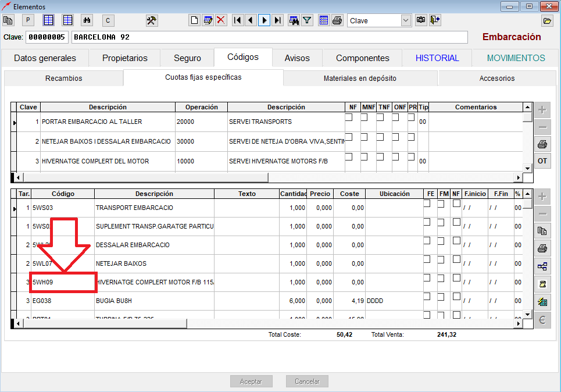561x392 pixels.
Task: Check the FE box for TRANSPORT EMBARCACIO row
Action: 427,204
